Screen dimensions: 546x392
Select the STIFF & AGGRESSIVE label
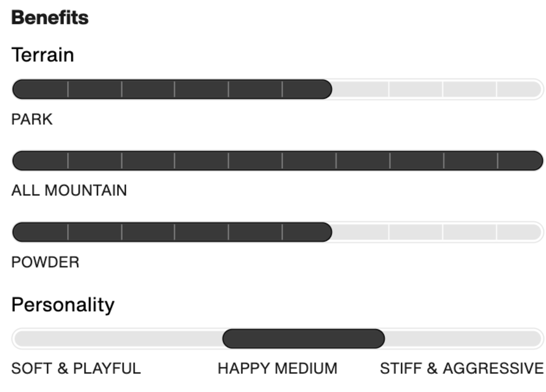coord(462,368)
